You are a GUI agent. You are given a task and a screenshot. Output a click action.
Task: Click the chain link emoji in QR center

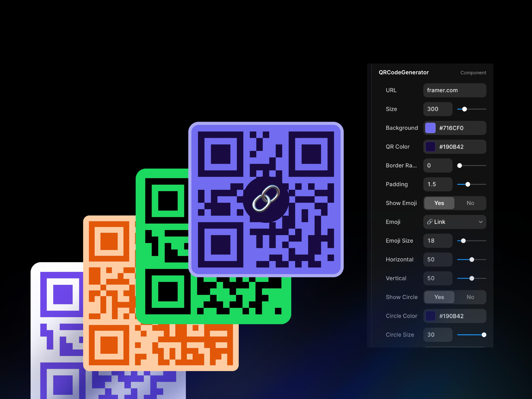266,199
